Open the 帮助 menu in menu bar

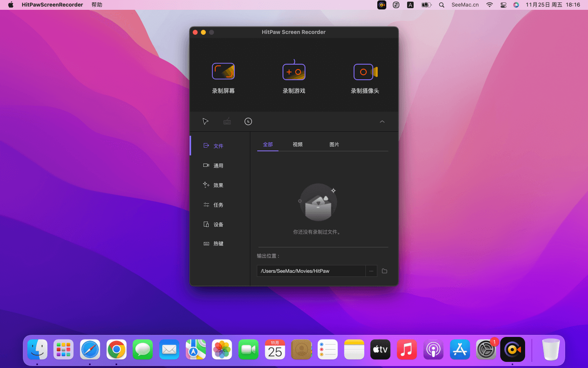(97, 5)
